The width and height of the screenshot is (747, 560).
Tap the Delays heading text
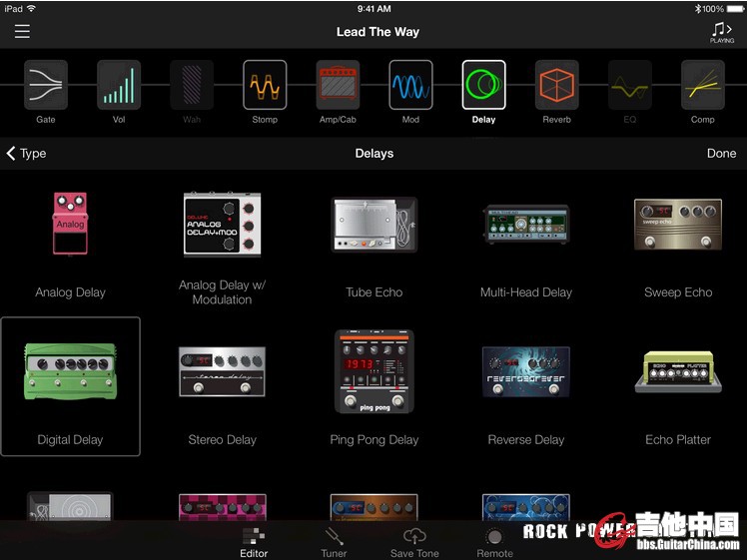(374, 154)
